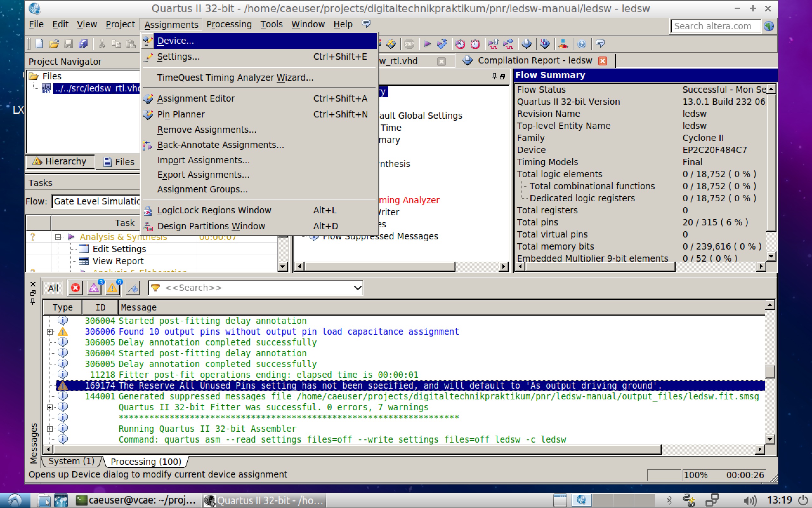
Task: Click Remove Assignments... menu entry
Action: pos(259,130)
